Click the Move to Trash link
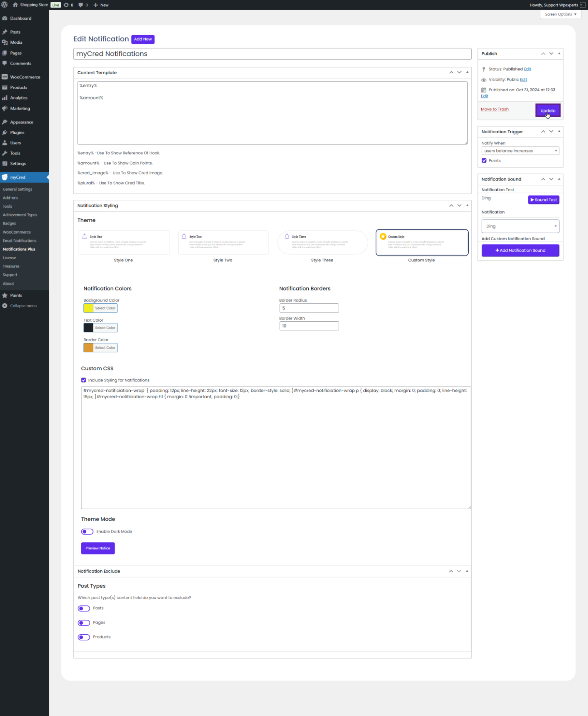The height and width of the screenshot is (716, 588). tap(495, 109)
